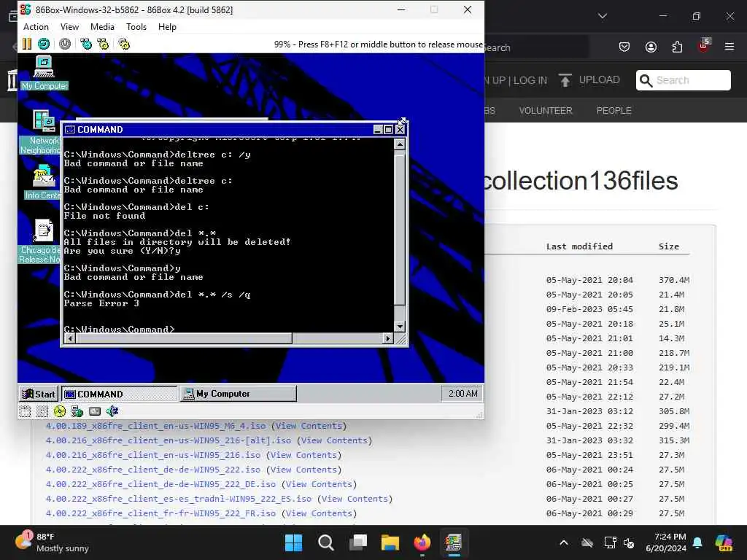Open 4.00.222 de-de WIN95_222.iso link
Viewport: 747px width, 560px height.
(153, 470)
